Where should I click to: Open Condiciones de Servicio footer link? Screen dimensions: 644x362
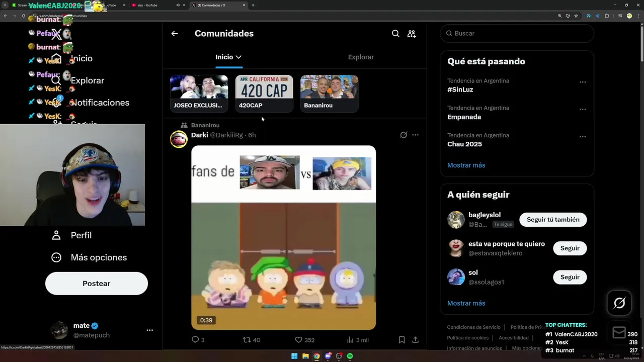(x=473, y=327)
